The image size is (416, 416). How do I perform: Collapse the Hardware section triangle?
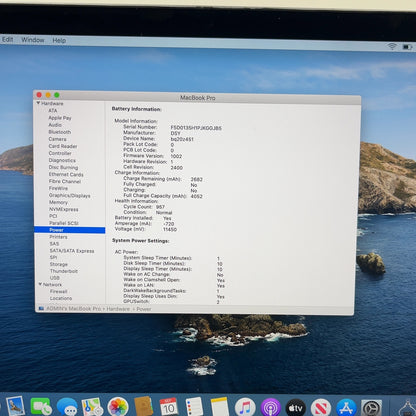click(38, 103)
